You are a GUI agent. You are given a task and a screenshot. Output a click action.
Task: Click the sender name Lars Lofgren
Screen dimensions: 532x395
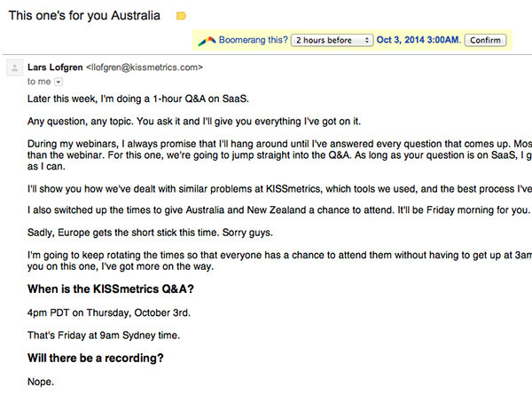pyautogui.click(x=55, y=67)
